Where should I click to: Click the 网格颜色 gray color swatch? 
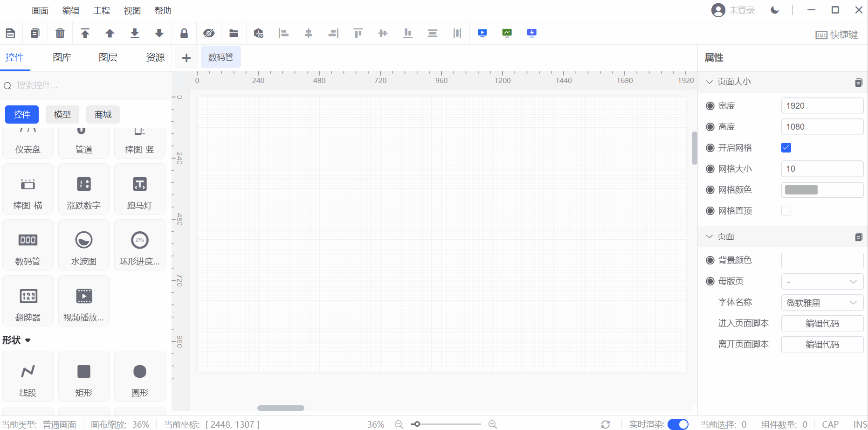pos(801,190)
